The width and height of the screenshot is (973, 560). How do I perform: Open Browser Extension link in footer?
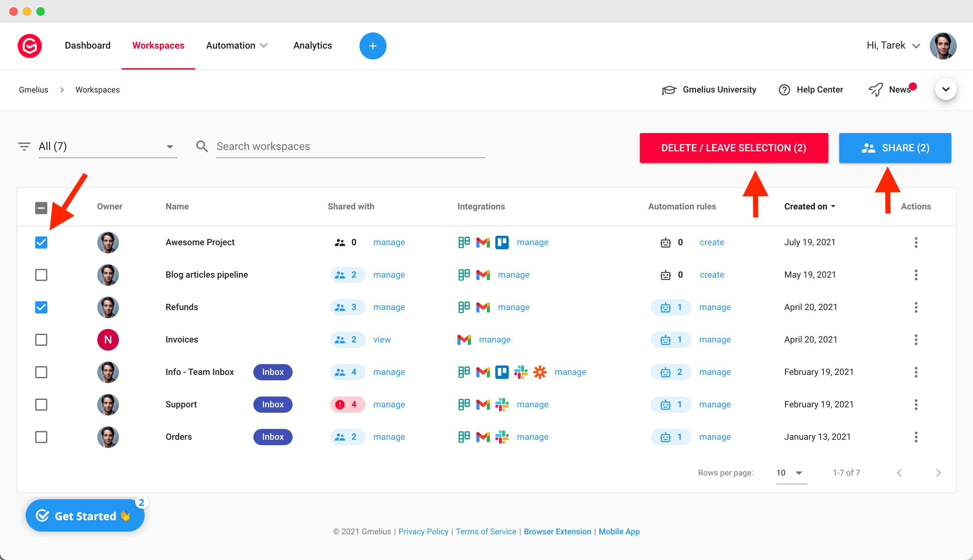(x=557, y=532)
